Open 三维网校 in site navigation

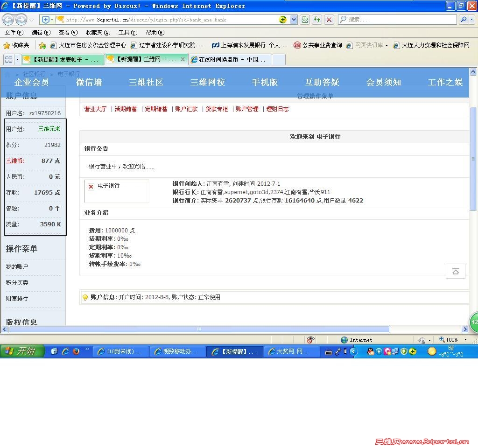tap(208, 82)
